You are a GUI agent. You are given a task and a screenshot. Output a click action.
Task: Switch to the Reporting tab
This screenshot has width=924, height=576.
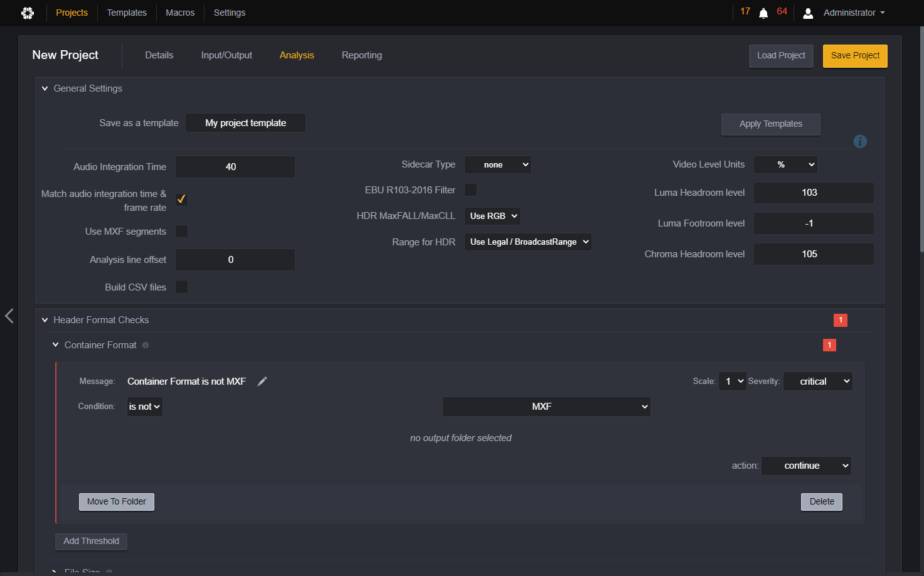pyautogui.click(x=362, y=55)
